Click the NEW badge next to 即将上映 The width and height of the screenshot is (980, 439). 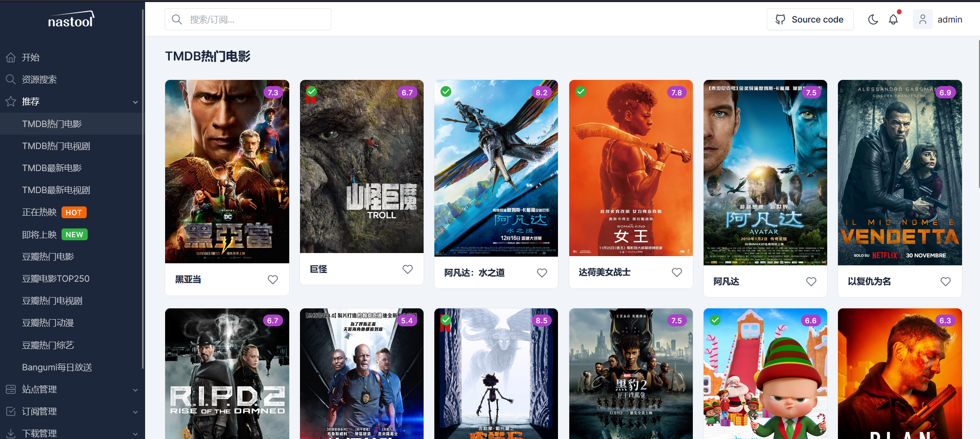(x=74, y=235)
